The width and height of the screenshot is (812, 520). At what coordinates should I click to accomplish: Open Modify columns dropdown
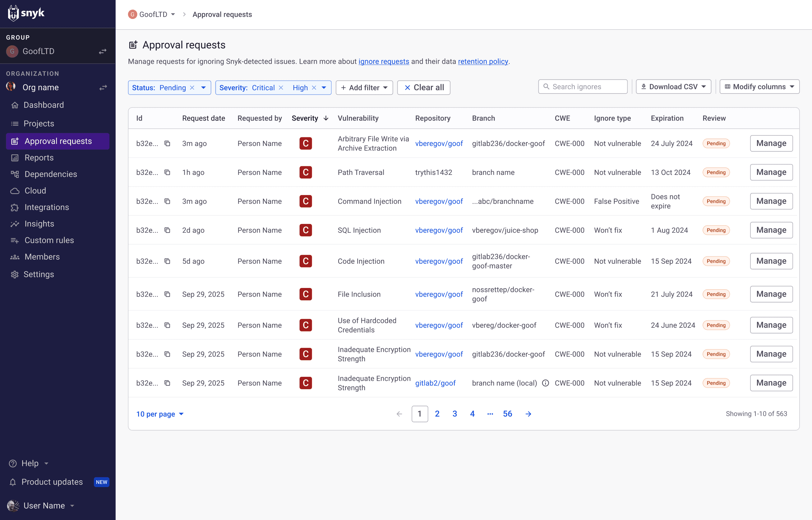759,87
